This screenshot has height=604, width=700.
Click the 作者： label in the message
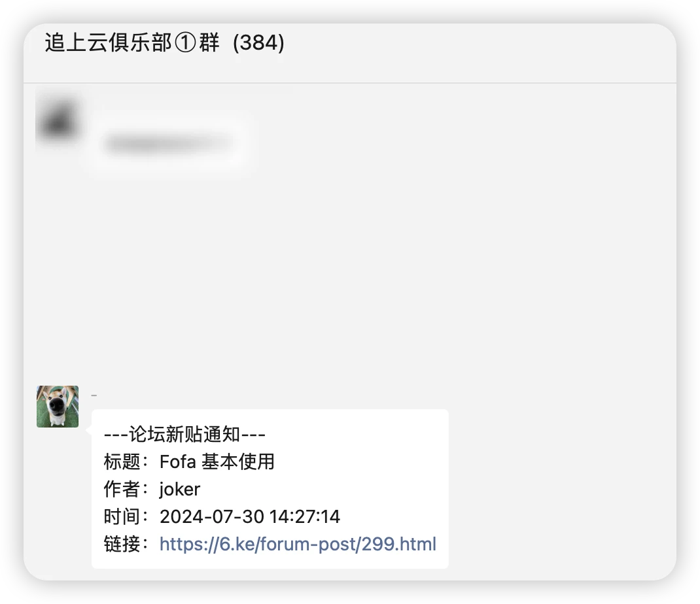(126, 490)
